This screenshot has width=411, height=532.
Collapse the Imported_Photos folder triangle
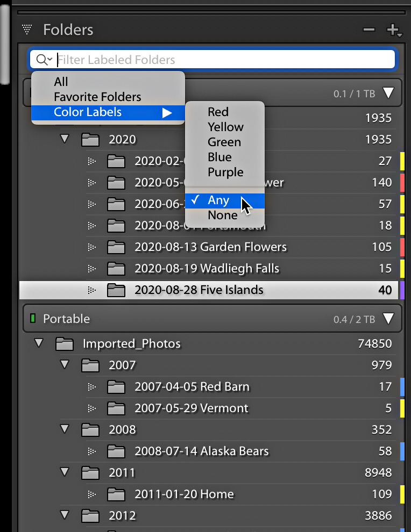tap(39, 343)
